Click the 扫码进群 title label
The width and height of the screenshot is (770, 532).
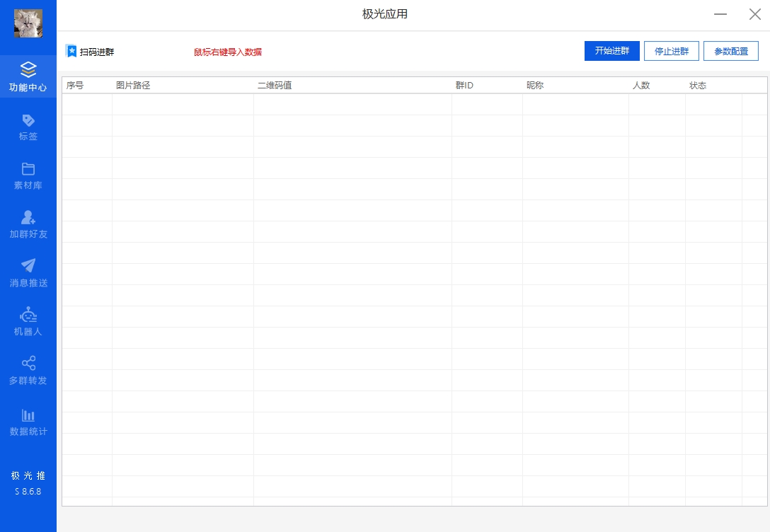click(x=97, y=52)
